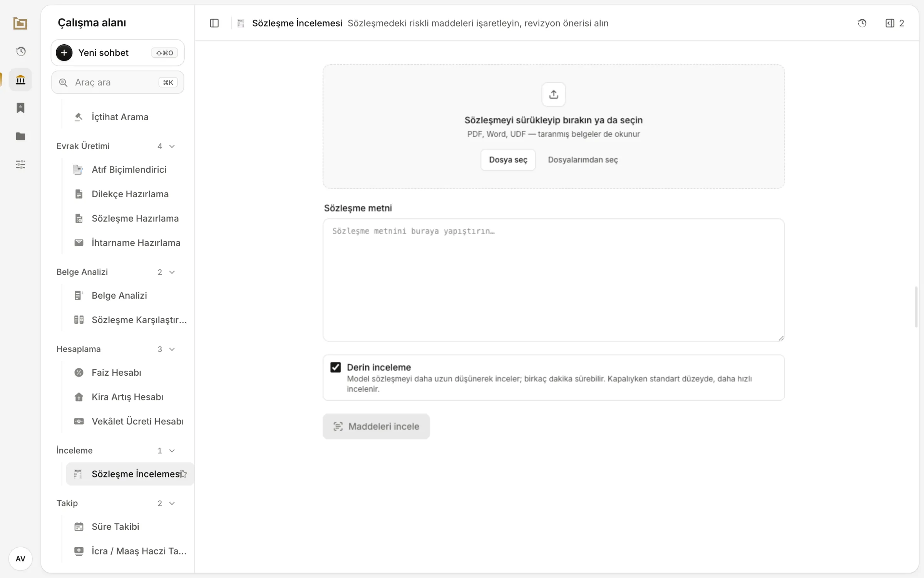The width and height of the screenshot is (924, 578).
Task: Open the folder icon in left rail
Action: coord(20,136)
